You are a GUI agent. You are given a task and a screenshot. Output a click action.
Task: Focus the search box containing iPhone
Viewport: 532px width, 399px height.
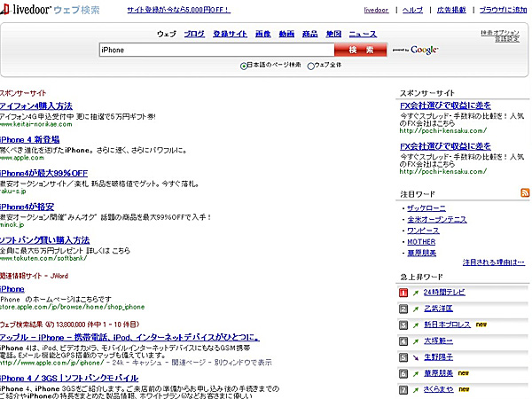tap(217, 50)
